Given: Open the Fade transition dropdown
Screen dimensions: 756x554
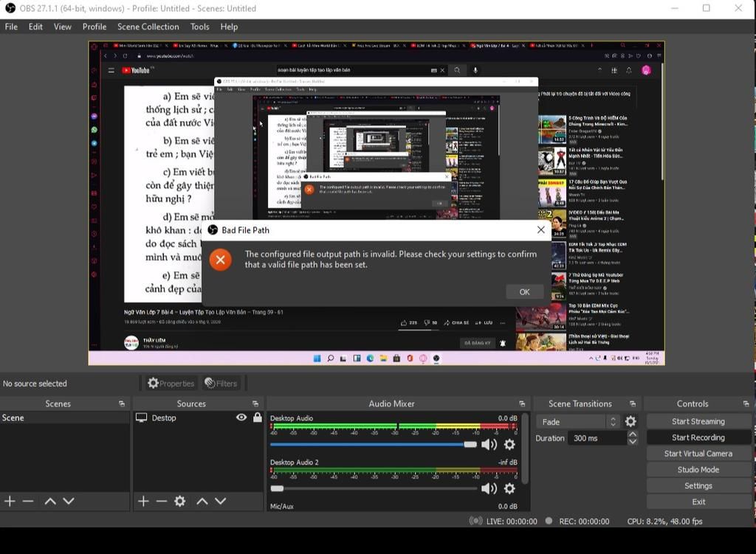Looking at the screenshot, I should 577,422.
